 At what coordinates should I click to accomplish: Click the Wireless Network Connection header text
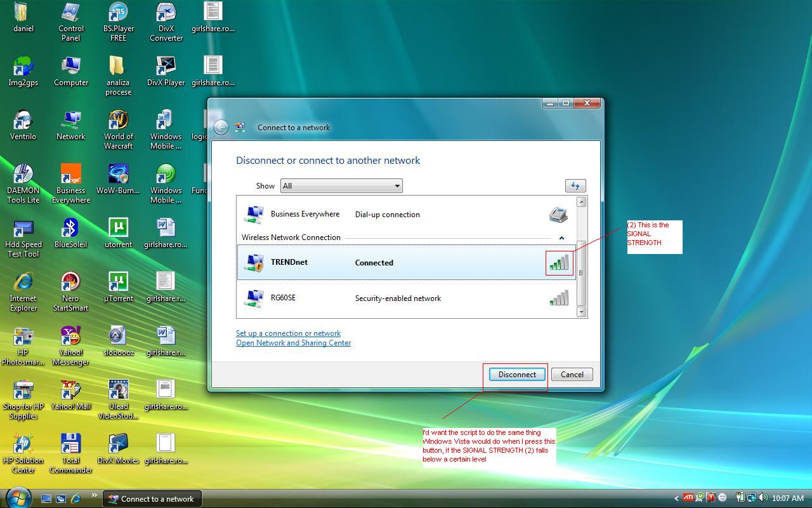pos(291,237)
